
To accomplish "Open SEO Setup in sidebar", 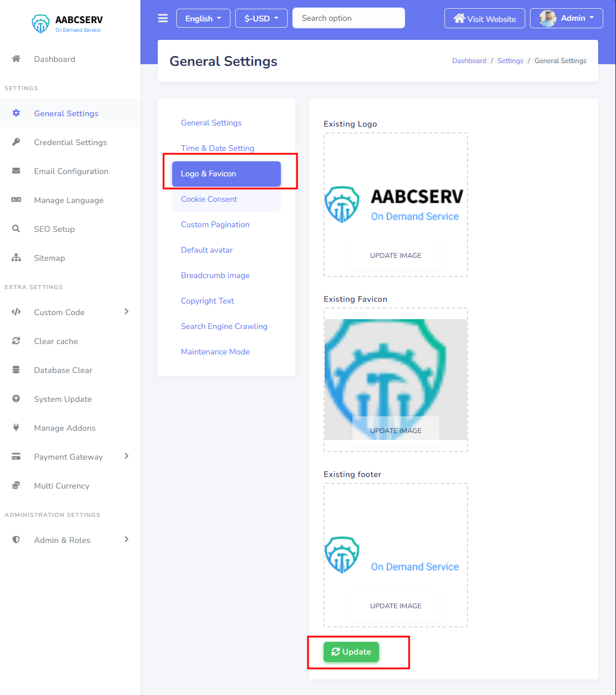I will (x=70, y=229).
